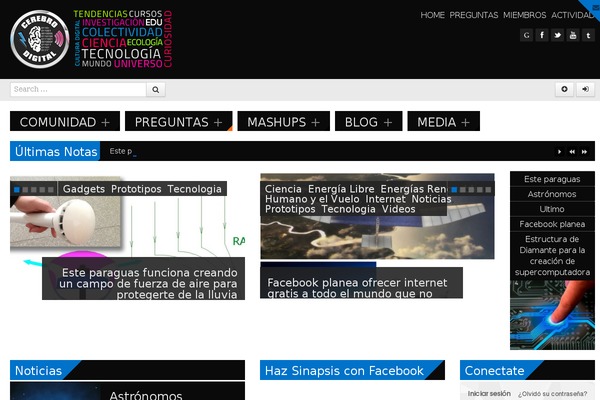Select second dot of left slider
The width and height of the screenshot is (600, 400).
[25, 189]
